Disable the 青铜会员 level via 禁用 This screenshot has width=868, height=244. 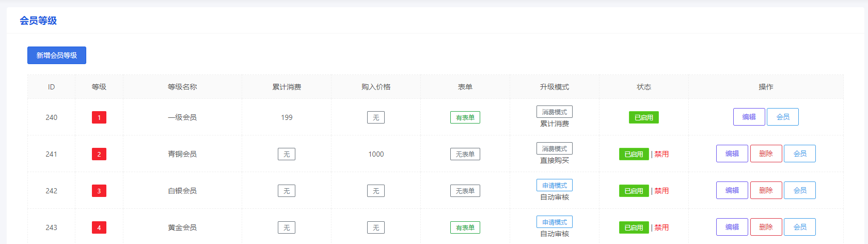(661, 154)
